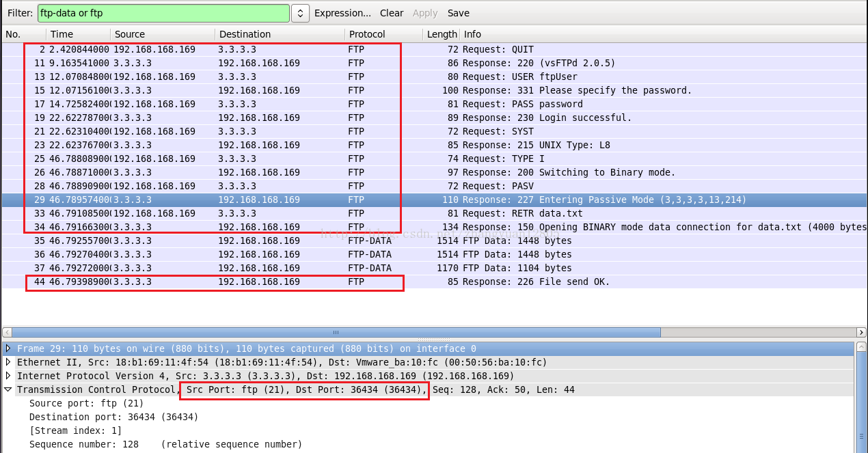This screenshot has height=453, width=868.
Task: Sort by the Info column header
Action: tap(663, 34)
